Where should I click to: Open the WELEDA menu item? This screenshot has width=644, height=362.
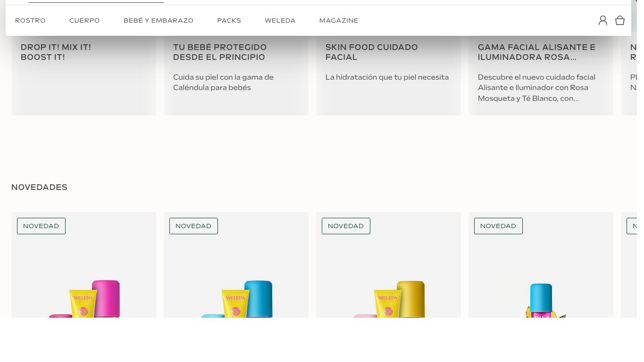tap(280, 20)
